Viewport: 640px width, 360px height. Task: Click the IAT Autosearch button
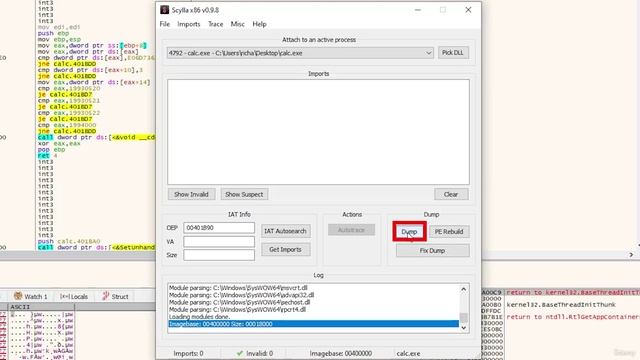285,231
